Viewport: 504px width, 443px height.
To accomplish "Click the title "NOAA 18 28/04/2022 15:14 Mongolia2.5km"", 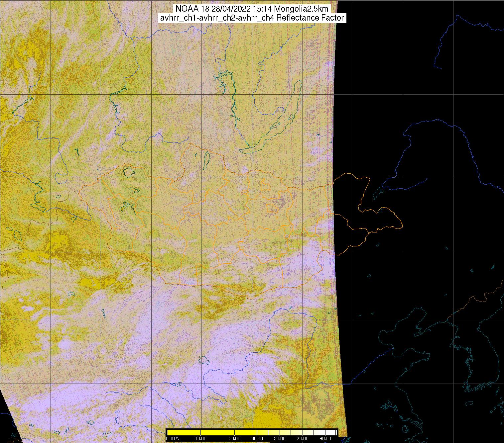I will [x=252, y=9].
